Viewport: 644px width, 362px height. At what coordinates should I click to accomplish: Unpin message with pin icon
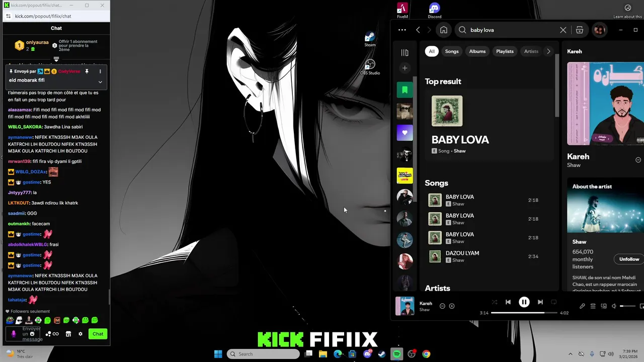87,71
